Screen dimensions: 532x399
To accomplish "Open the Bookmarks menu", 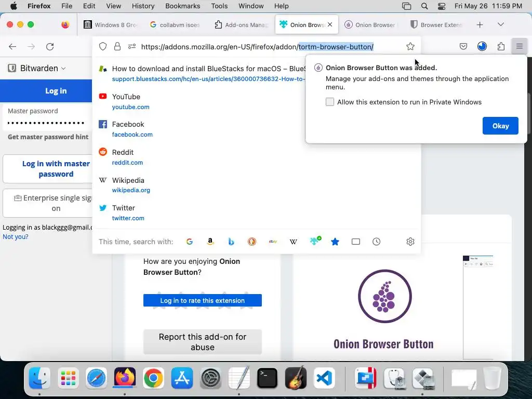I will point(182,6).
